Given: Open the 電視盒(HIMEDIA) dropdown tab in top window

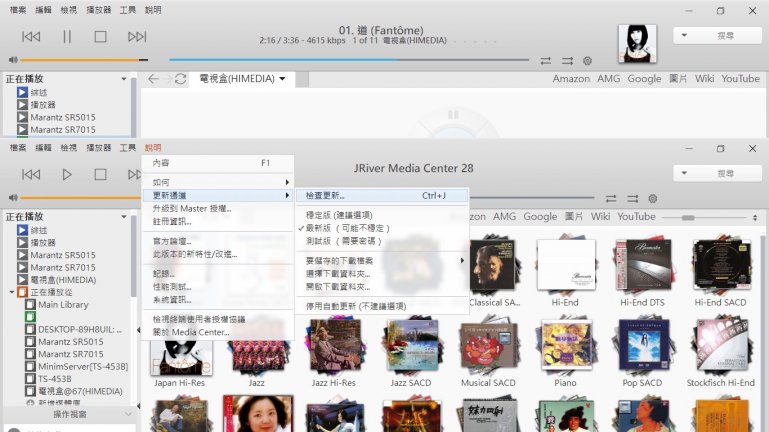Looking at the screenshot, I should point(242,79).
